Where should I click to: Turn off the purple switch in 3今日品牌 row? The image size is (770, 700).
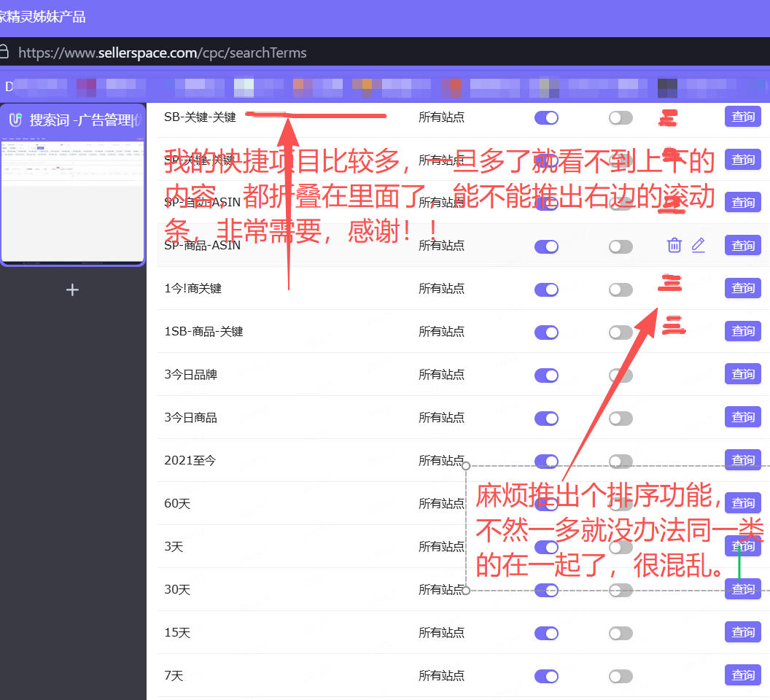[546, 375]
